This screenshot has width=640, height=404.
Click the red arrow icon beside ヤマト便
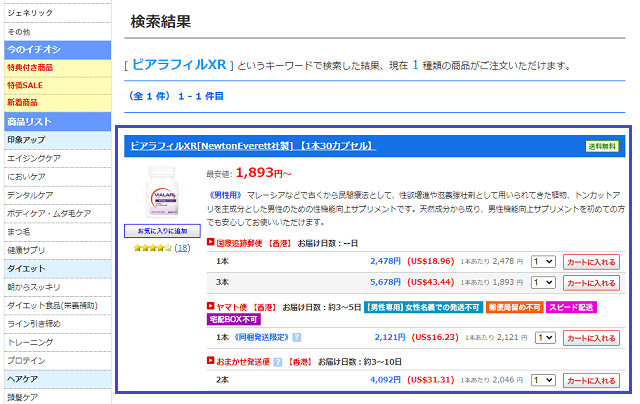211,306
